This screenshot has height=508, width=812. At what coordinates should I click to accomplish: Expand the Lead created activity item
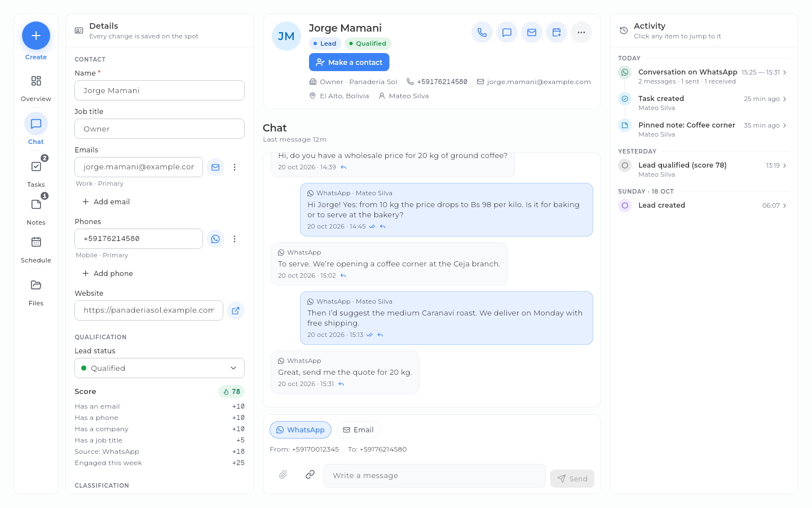(704, 205)
